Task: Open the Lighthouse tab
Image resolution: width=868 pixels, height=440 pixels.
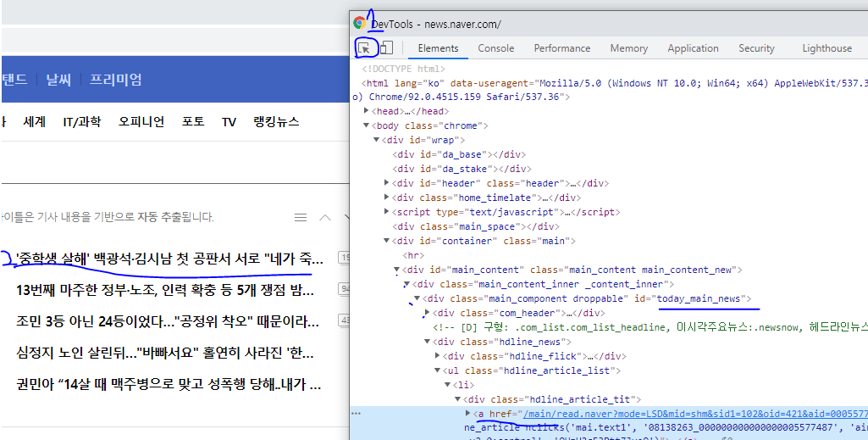Action: point(827,48)
